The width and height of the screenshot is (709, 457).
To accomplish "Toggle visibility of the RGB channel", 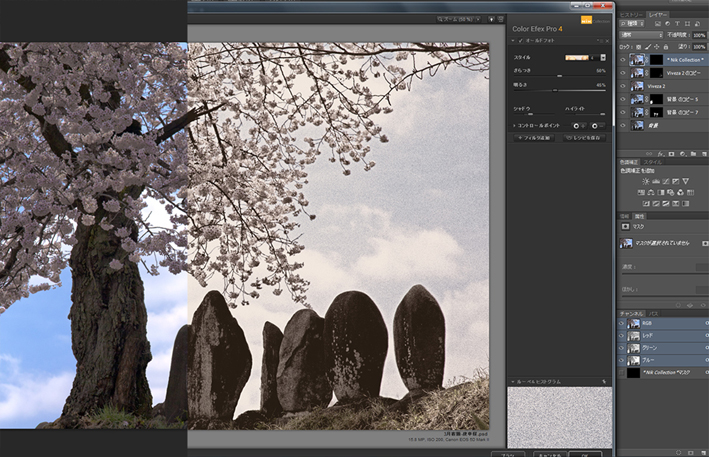I will (622, 323).
